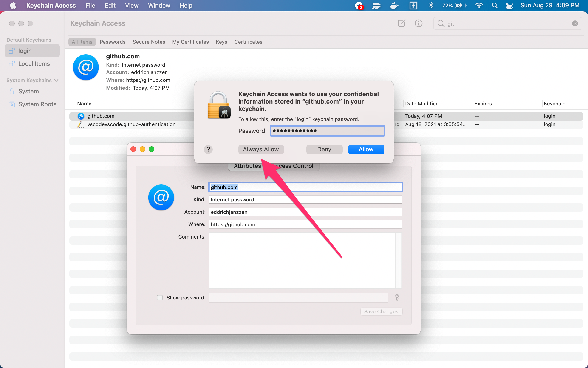Click the magnifier icon in search field
The width and height of the screenshot is (588, 368).
click(441, 24)
